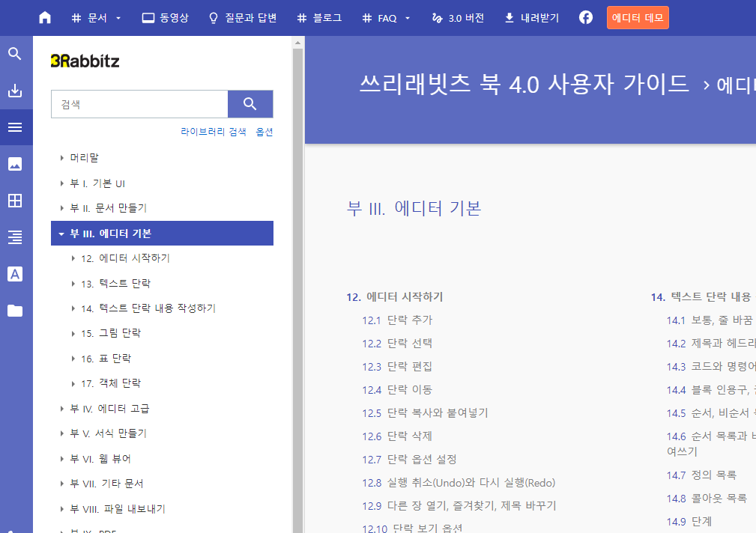Expand 13. 텍스트 단락 tree node

(x=73, y=284)
